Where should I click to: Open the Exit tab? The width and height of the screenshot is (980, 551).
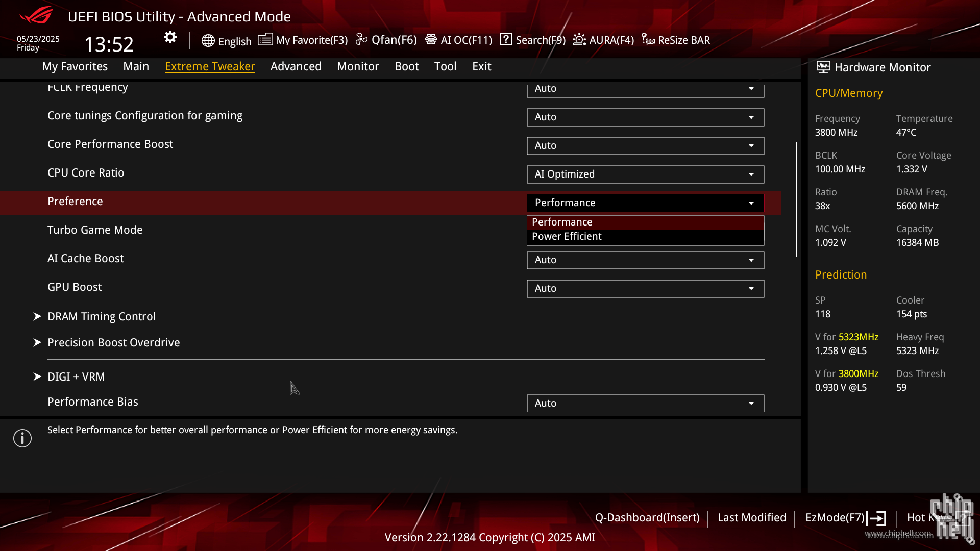tap(481, 66)
